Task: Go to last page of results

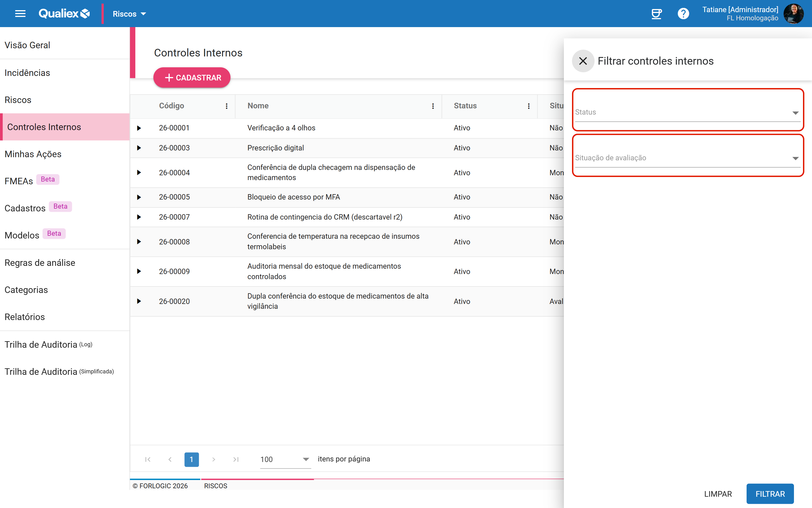Action: pyautogui.click(x=236, y=459)
